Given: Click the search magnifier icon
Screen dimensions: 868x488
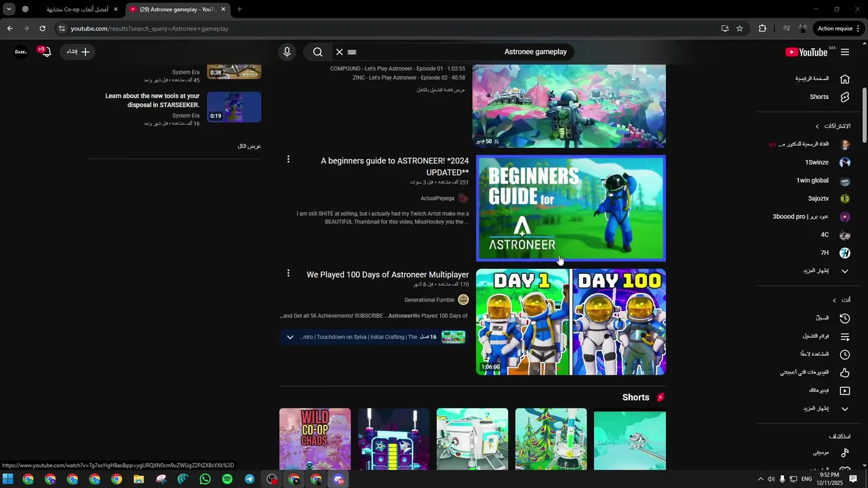Looking at the screenshot, I should click(317, 52).
